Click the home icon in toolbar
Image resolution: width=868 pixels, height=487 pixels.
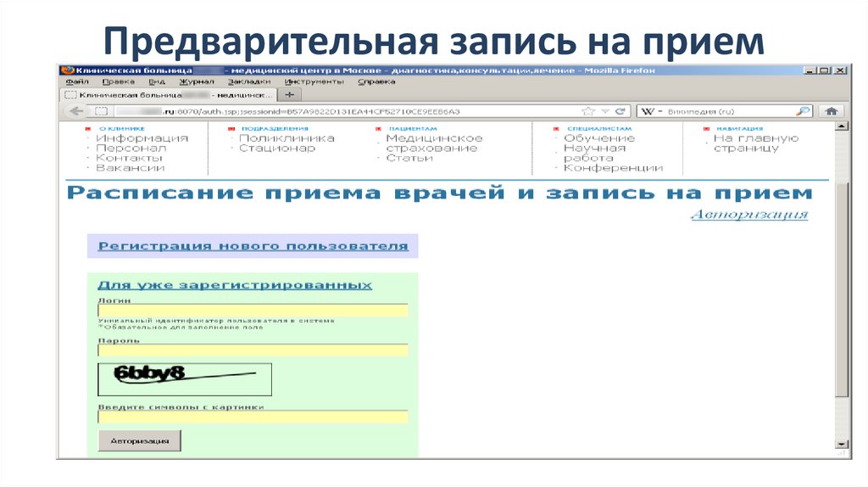click(x=832, y=111)
